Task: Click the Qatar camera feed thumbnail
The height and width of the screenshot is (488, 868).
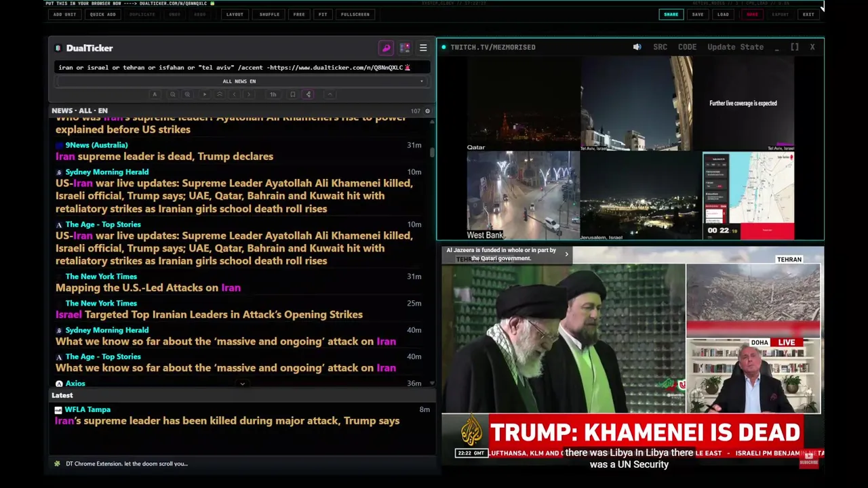Action: (x=523, y=104)
